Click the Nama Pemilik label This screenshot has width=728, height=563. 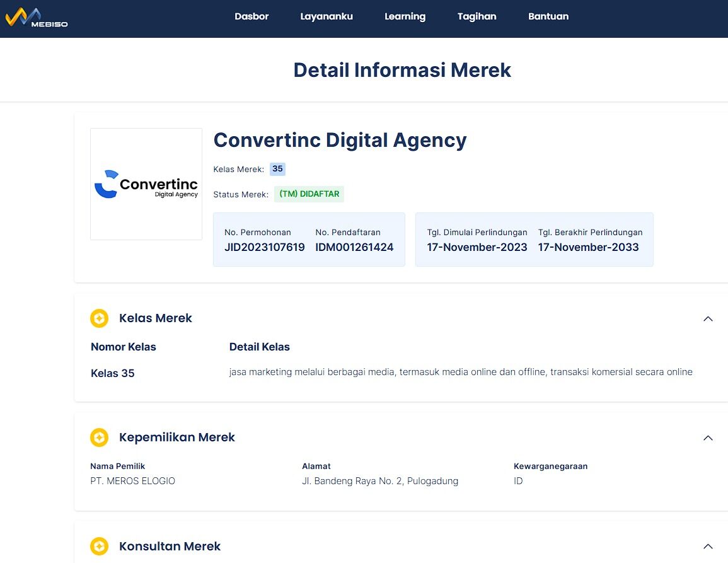click(x=117, y=466)
